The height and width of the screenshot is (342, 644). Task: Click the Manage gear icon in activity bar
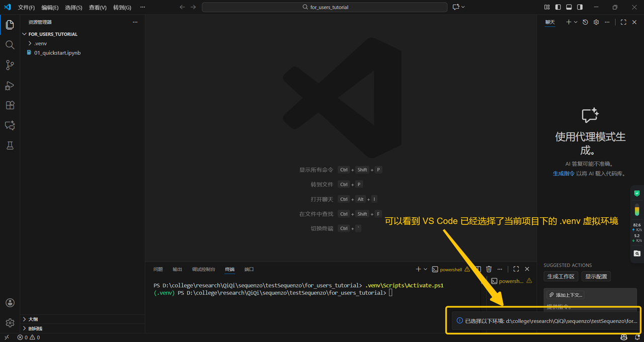coord(10,323)
